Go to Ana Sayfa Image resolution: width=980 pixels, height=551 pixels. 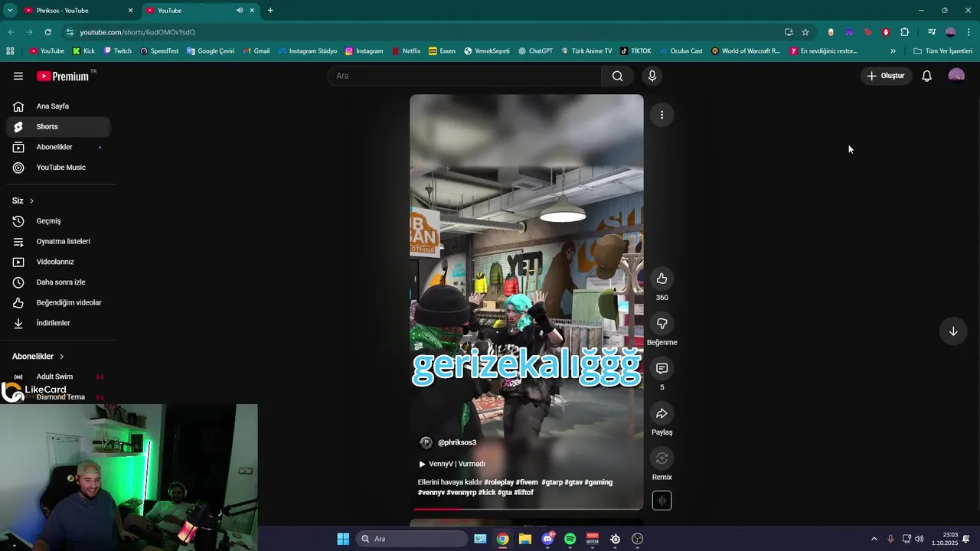tap(58, 106)
